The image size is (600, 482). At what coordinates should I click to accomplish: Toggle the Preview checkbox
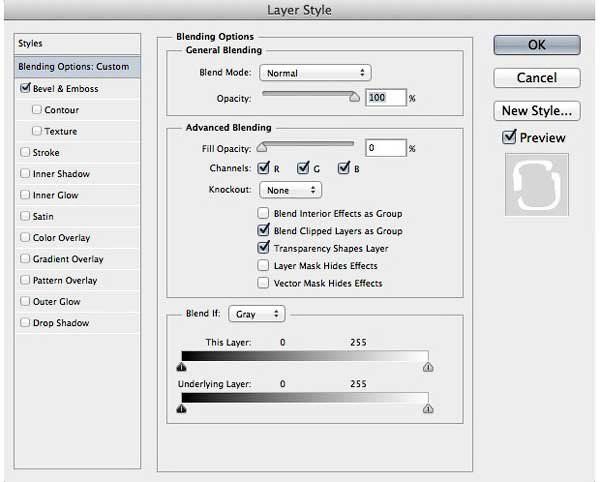(509, 137)
